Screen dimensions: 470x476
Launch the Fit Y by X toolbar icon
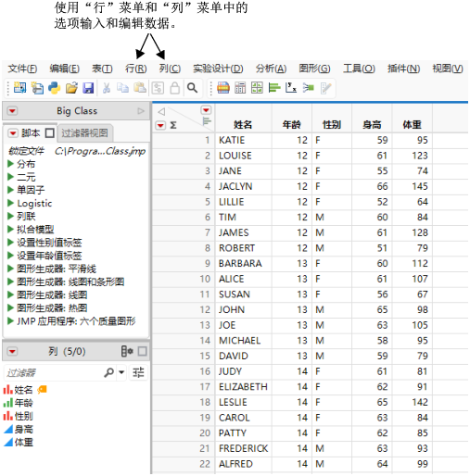click(291, 88)
